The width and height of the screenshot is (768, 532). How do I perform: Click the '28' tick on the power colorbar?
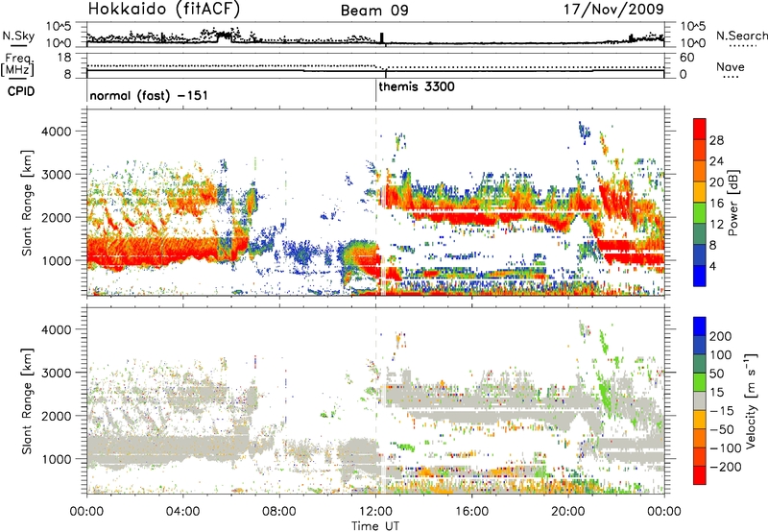click(x=716, y=140)
